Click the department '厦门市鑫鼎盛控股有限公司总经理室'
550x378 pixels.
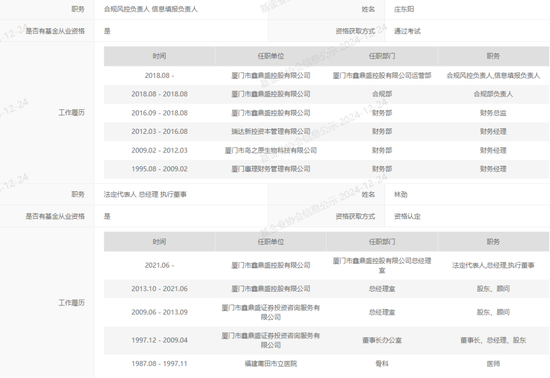382,265
